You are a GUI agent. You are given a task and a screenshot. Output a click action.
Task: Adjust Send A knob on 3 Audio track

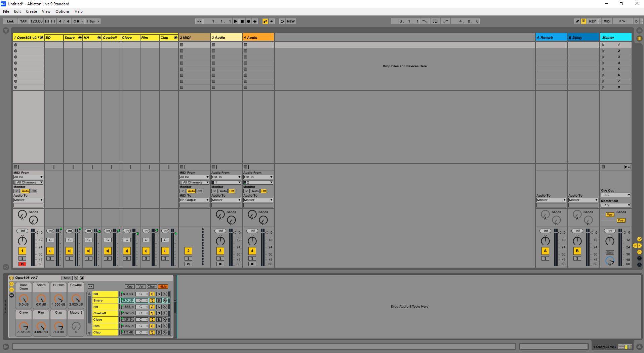coord(220,214)
